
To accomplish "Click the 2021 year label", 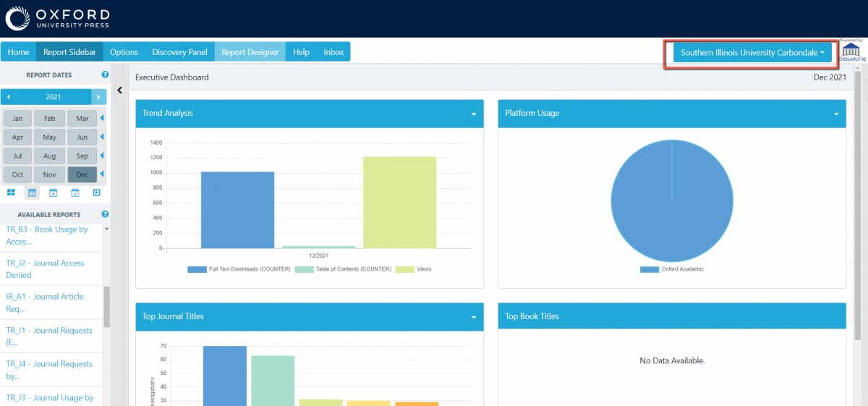I will pyautogui.click(x=54, y=96).
